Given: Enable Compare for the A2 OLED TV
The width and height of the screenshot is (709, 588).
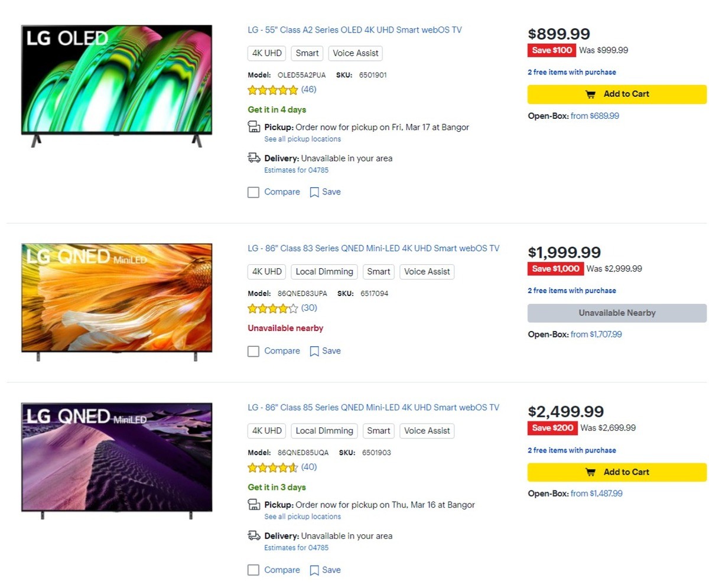Looking at the screenshot, I should pos(253,191).
